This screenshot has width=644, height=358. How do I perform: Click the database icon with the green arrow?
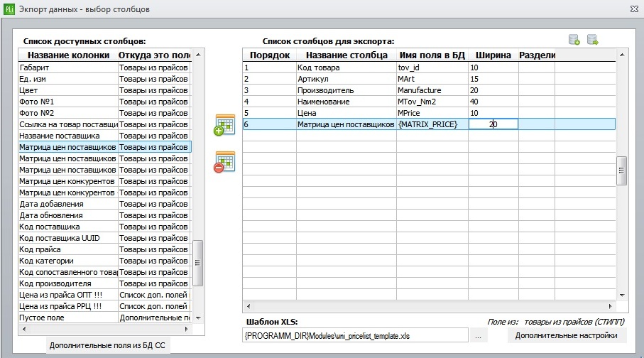592,40
